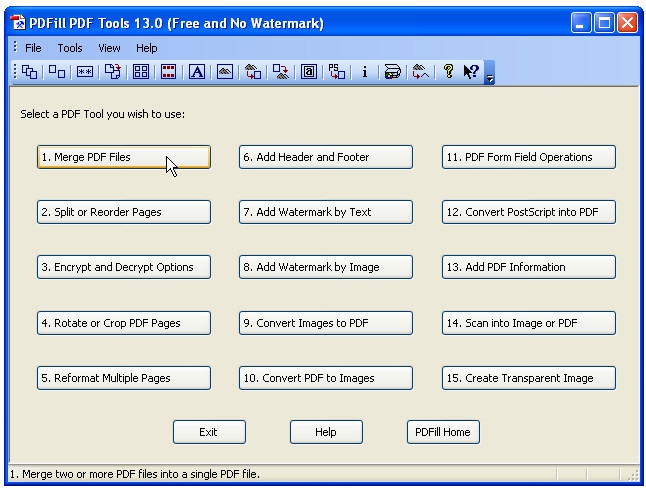Viewport: 646px width, 490px height.
Task: Click the 6. Add Header and Footer button
Action: click(x=326, y=157)
